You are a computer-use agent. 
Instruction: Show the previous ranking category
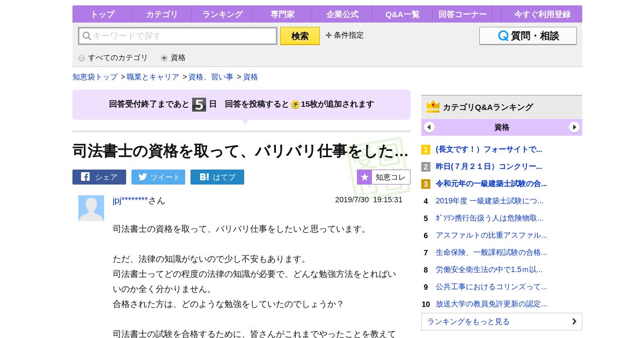click(x=429, y=127)
